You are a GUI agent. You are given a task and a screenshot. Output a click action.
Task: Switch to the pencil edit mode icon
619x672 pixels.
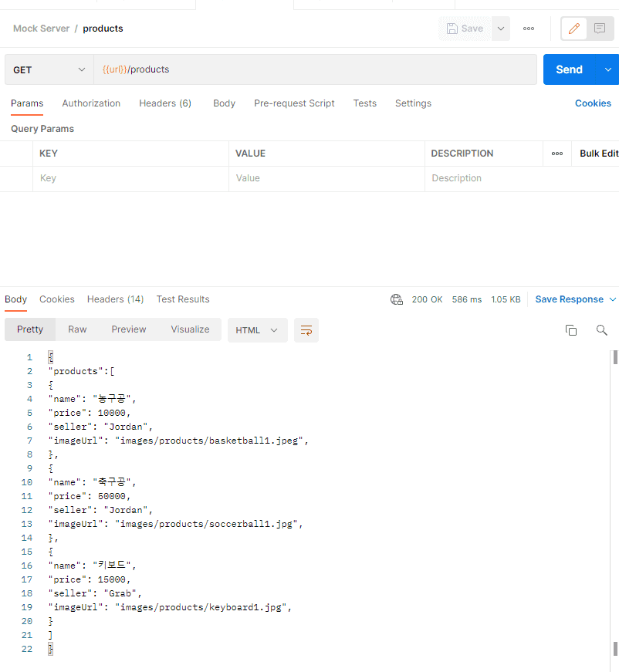tap(574, 29)
